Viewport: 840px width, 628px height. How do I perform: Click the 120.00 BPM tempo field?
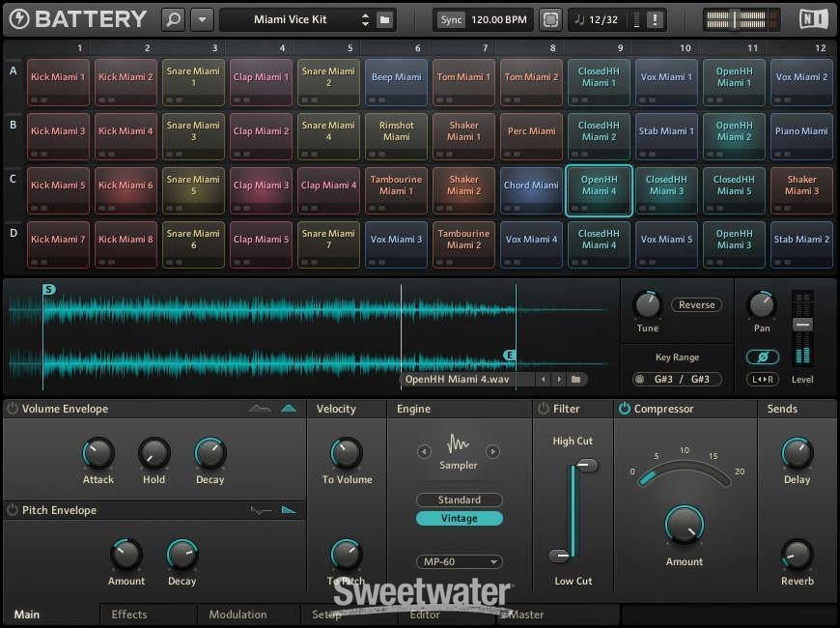tap(499, 20)
